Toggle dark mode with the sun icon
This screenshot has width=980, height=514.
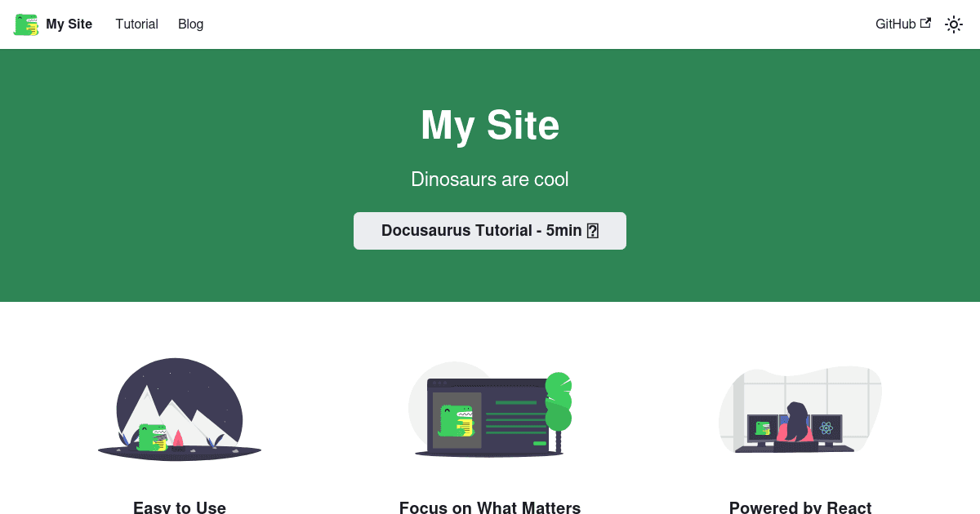pyautogui.click(x=954, y=24)
